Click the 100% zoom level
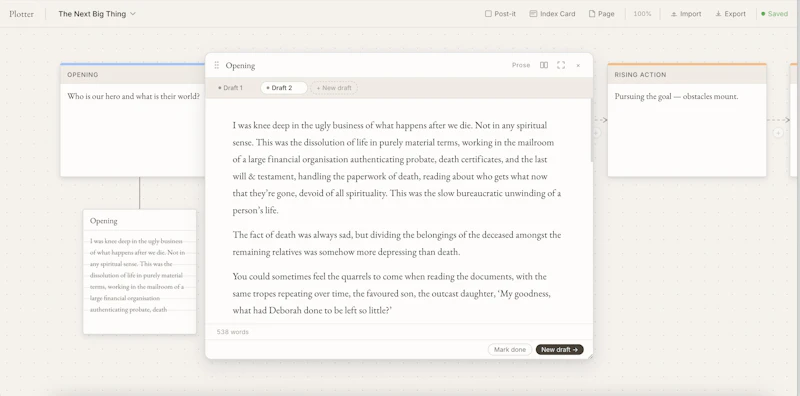The image size is (800, 396). [x=642, y=14]
